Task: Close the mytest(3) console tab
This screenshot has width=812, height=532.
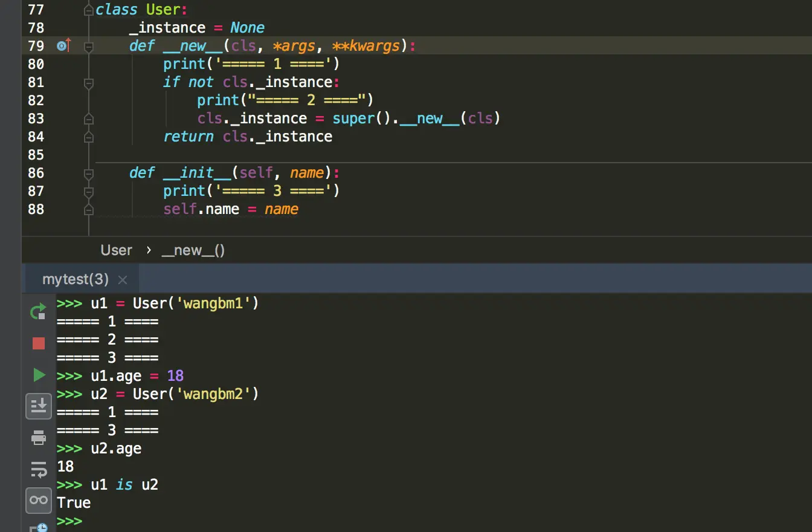Action: point(123,279)
